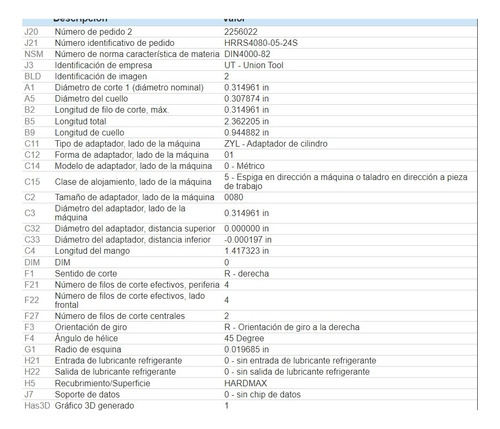Click the value 0.000000 in
The image size is (500, 429).
(246, 229)
